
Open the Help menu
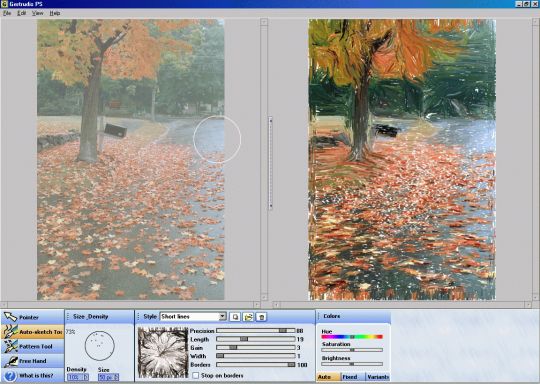[55, 13]
